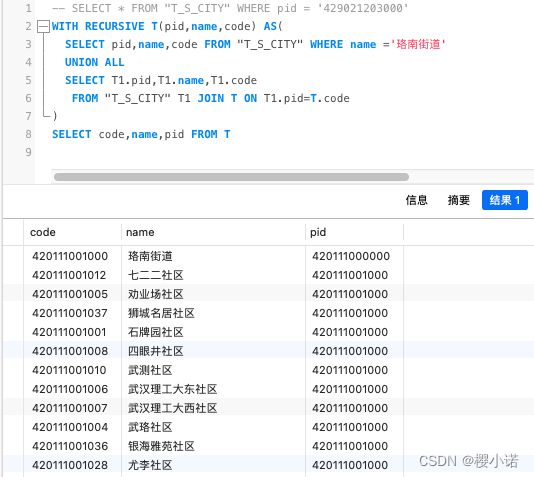
Task: Select code cell 420111001037
Action: 70,313
